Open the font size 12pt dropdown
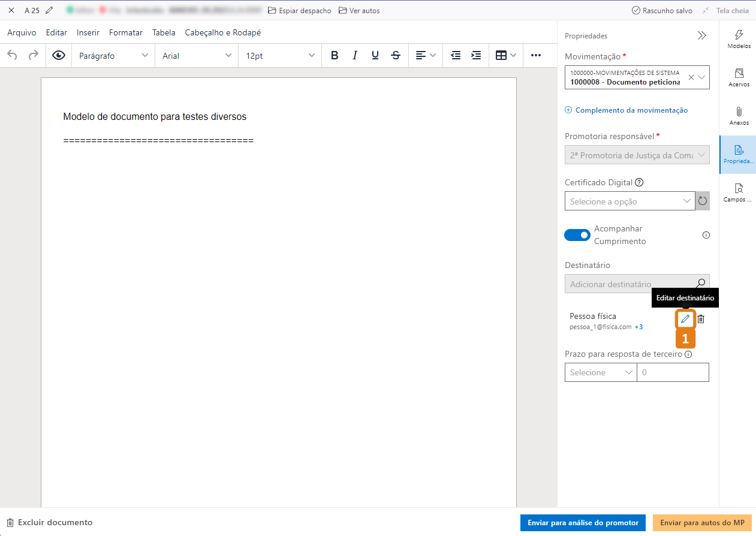This screenshot has height=536, width=756. [279, 56]
